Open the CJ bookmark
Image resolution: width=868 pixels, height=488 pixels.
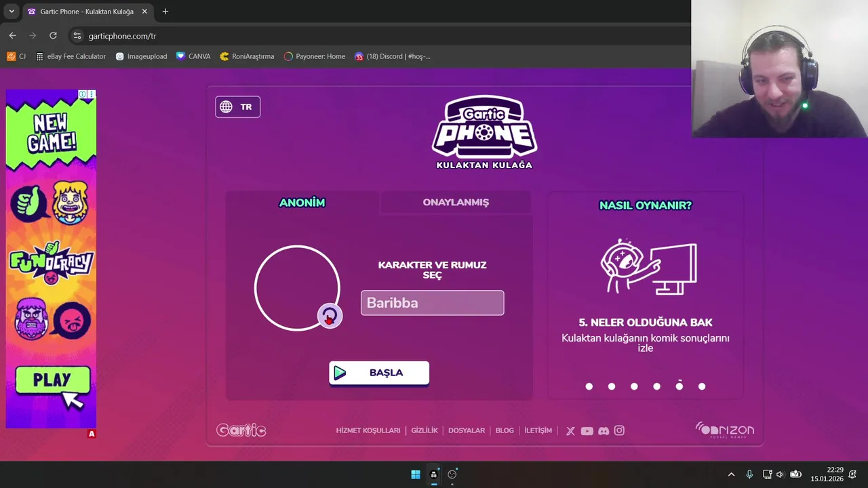tap(16, 56)
